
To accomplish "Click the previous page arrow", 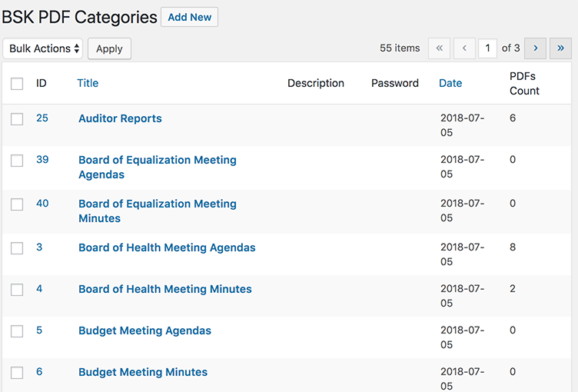I will point(464,48).
